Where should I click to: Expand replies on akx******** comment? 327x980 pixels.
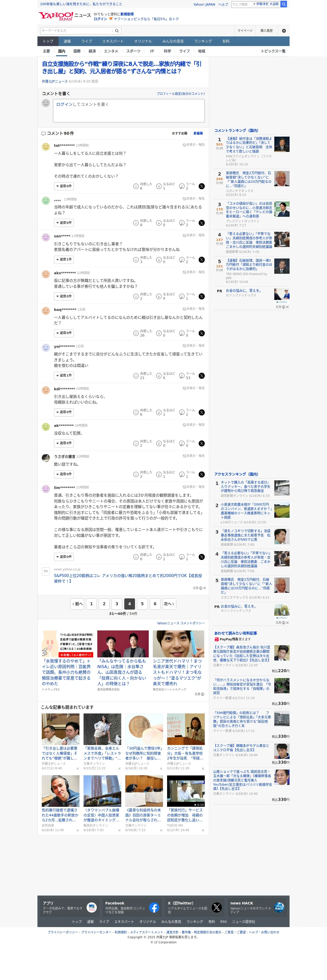point(64,296)
